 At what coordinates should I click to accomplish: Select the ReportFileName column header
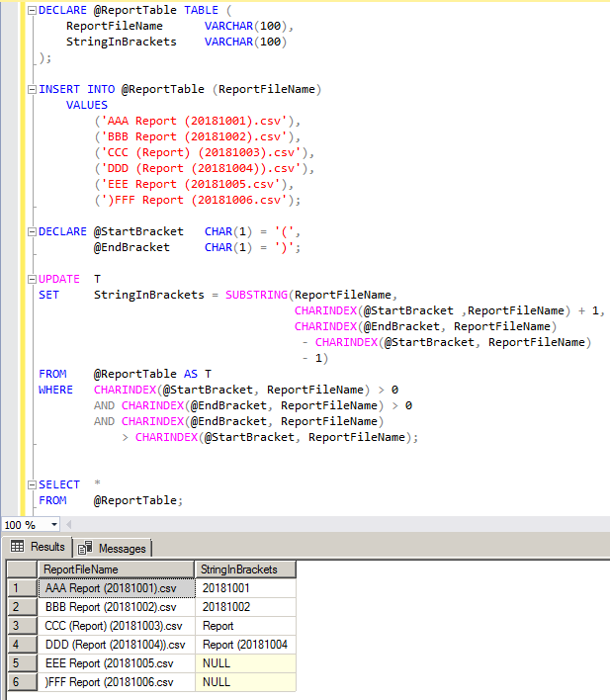pyautogui.click(x=116, y=569)
